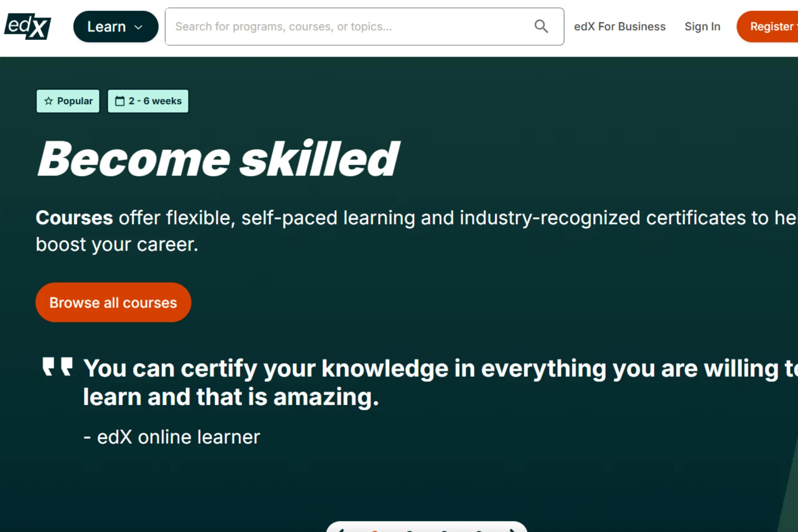Click the Browse all courses button
This screenshot has height=532, width=798.
coord(113,302)
